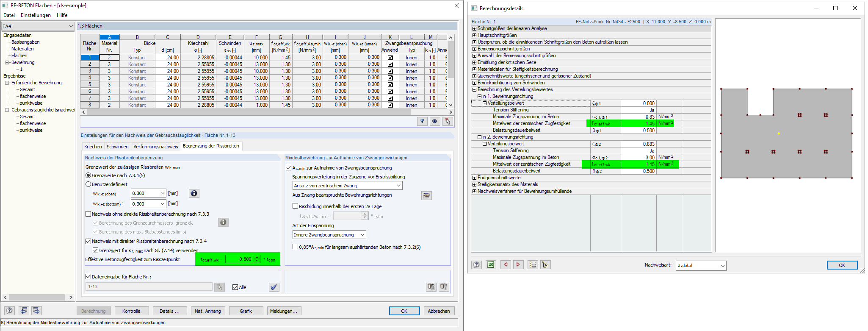Expand Schnittgrößen der linearen Analyse

point(475,29)
